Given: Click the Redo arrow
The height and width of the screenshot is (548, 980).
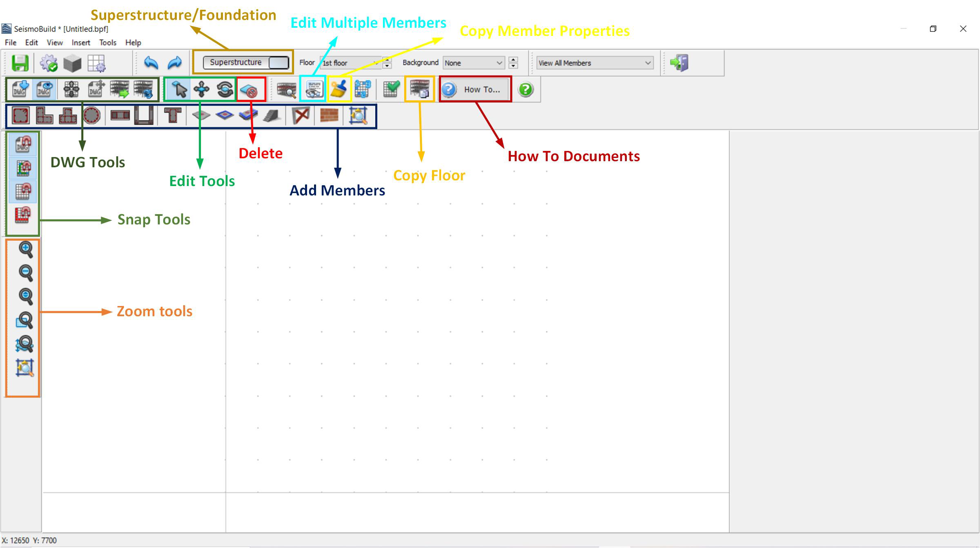Looking at the screenshot, I should click(x=175, y=63).
